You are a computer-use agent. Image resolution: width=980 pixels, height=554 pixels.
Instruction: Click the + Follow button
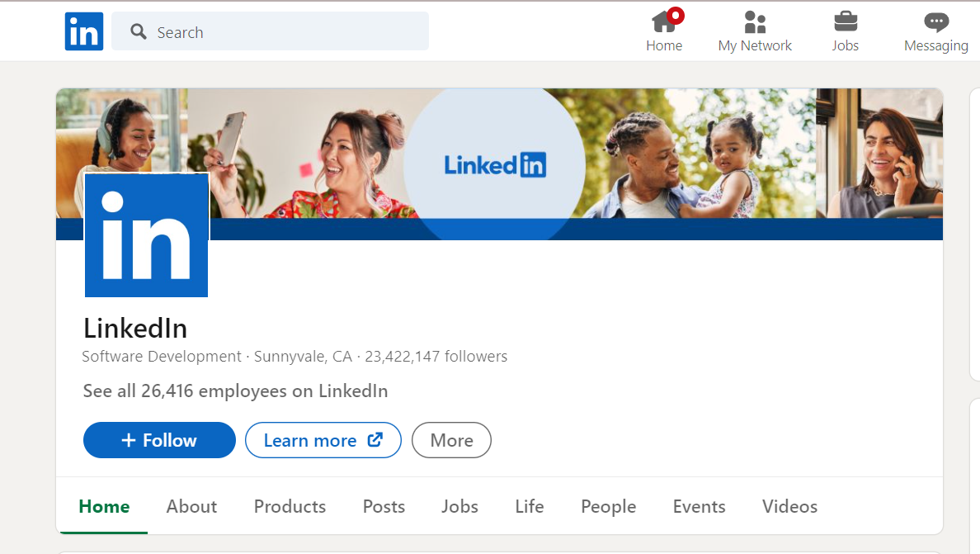(159, 440)
